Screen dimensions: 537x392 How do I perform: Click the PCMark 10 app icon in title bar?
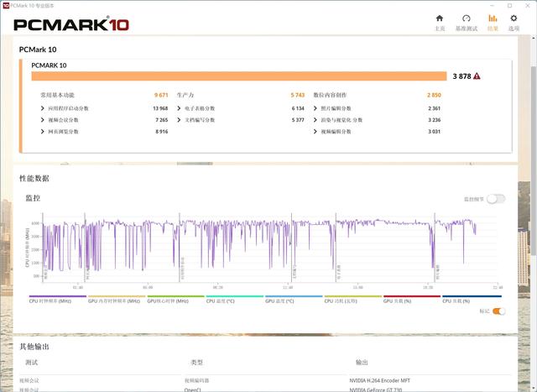(6, 6)
